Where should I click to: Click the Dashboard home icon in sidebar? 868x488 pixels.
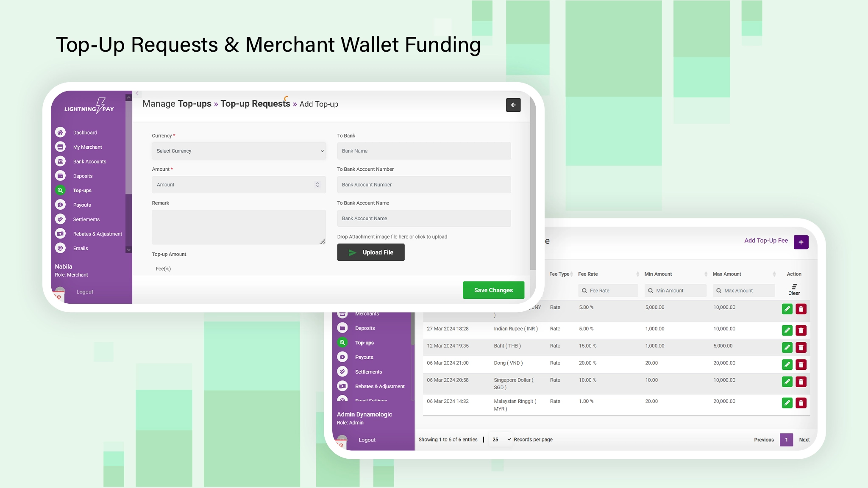point(60,133)
